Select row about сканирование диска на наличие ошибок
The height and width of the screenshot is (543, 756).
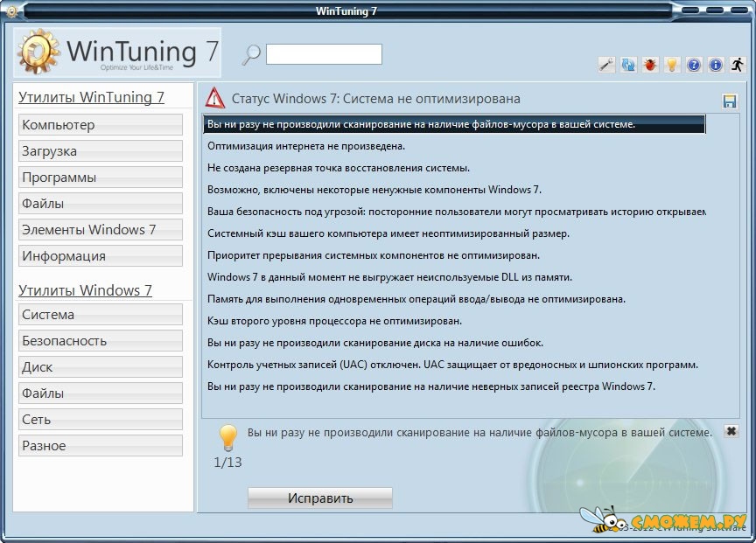454,343
